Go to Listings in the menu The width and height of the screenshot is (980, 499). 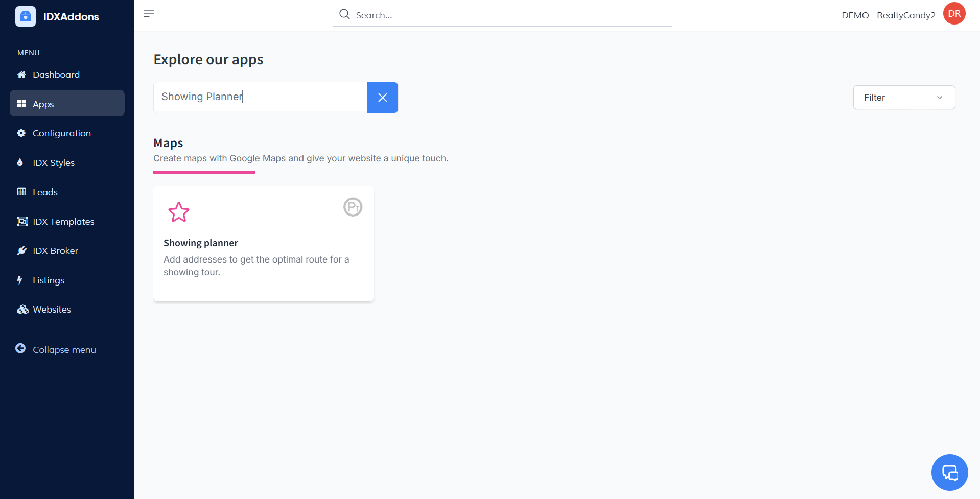coord(49,280)
